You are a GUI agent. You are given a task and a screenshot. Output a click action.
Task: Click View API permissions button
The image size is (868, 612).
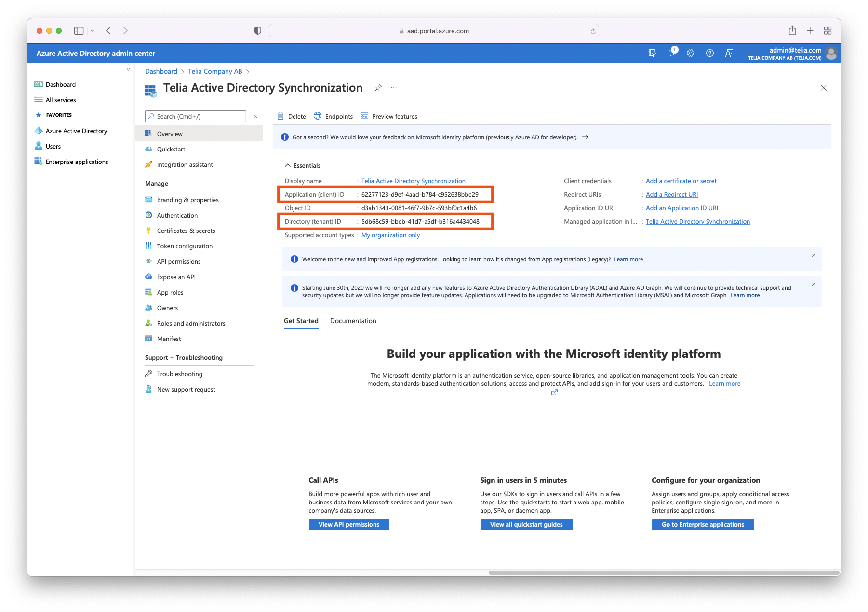coord(349,524)
